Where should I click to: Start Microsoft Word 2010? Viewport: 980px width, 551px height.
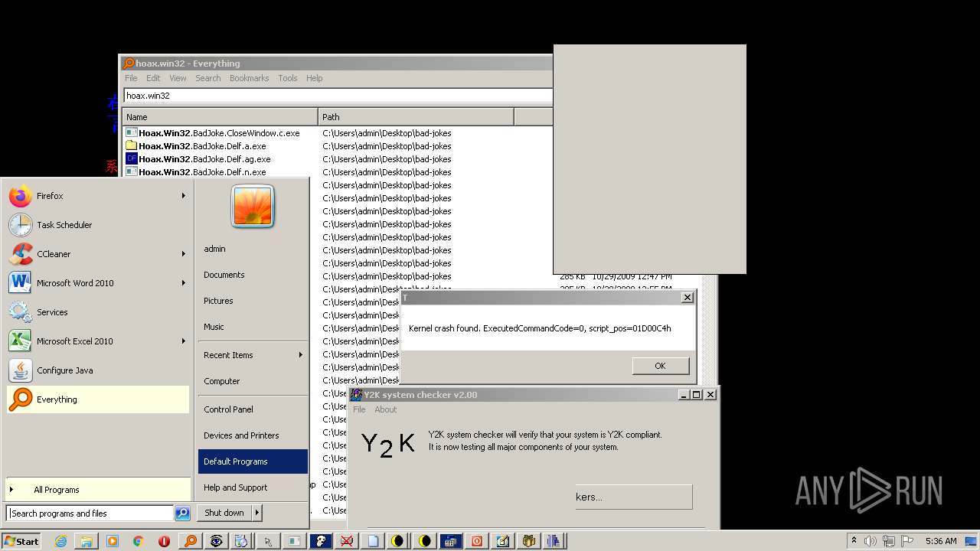pos(97,283)
